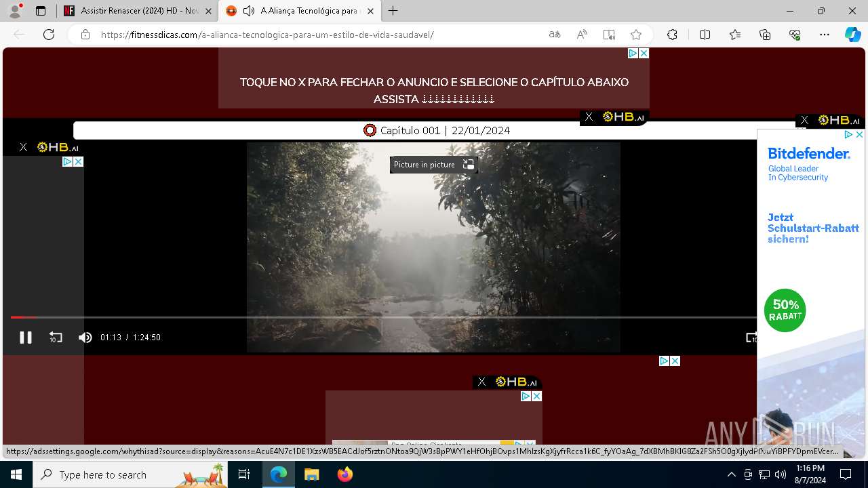Close the Bitdefender ad
This screenshot has width=868, height=488.
[x=859, y=135]
